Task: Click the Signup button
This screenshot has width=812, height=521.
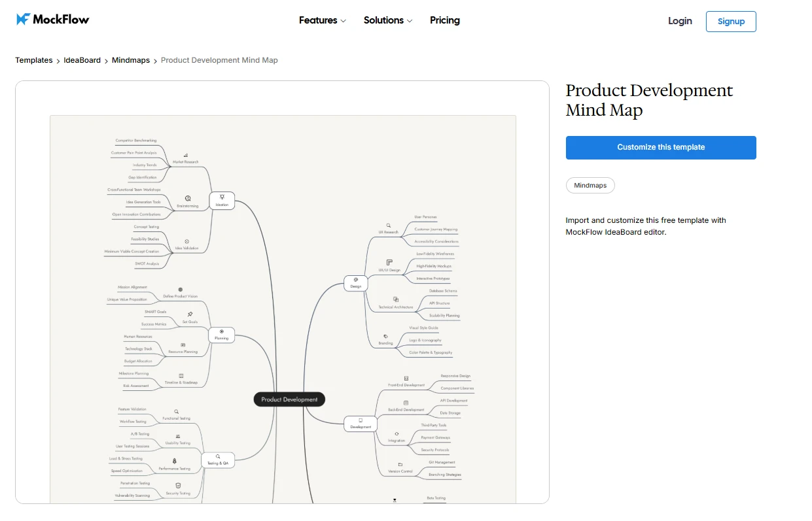Action: [x=731, y=21]
